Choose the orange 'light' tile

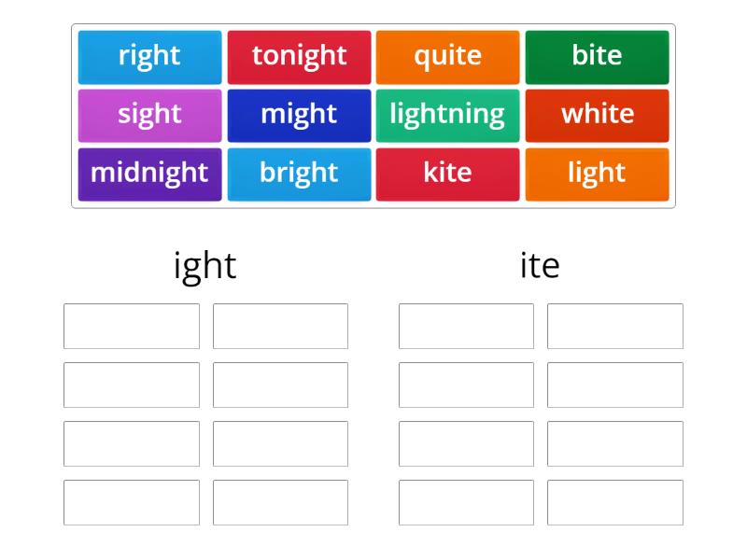pos(597,175)
